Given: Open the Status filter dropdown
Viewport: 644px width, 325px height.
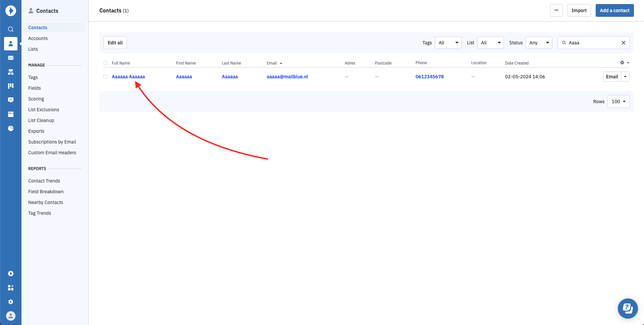Looking at the screenshot, I should click(x=539, y=43).
